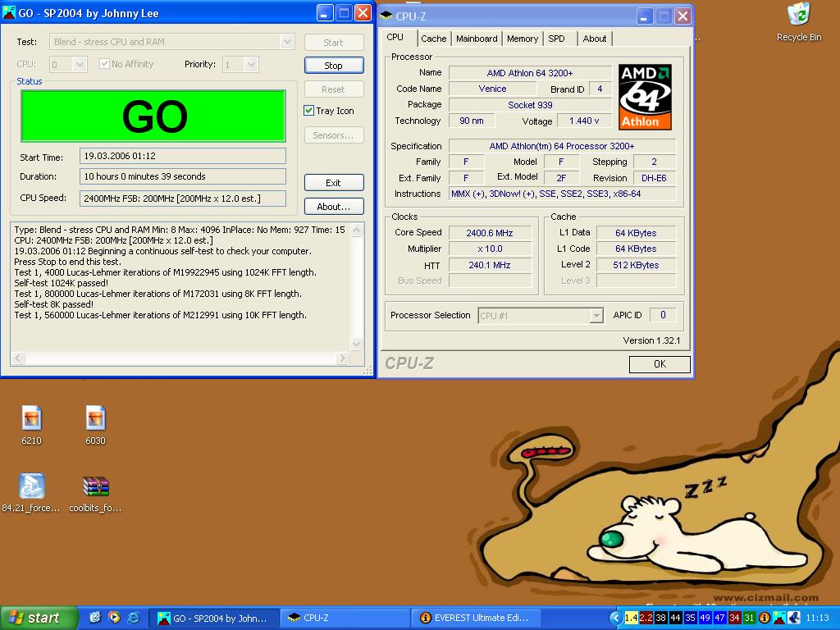Toggle the Tray Icon checkbox
Image resolution: width=840 pixels, height=630 pixels.
[x=308, y=111]
